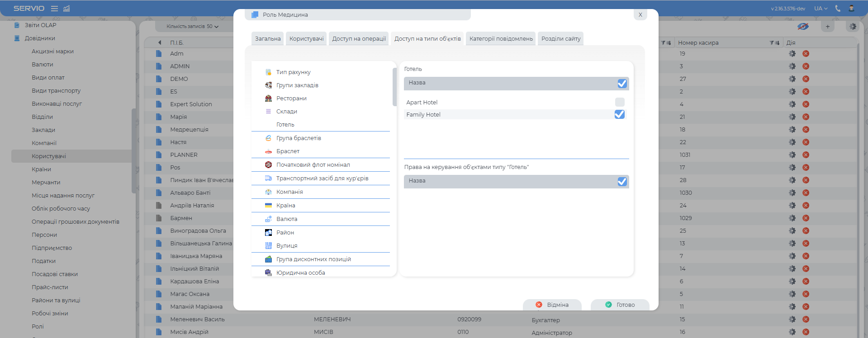The image size is (868, 338).
Task: Open the user profile avatar icon
Action: tap(851, 9)
